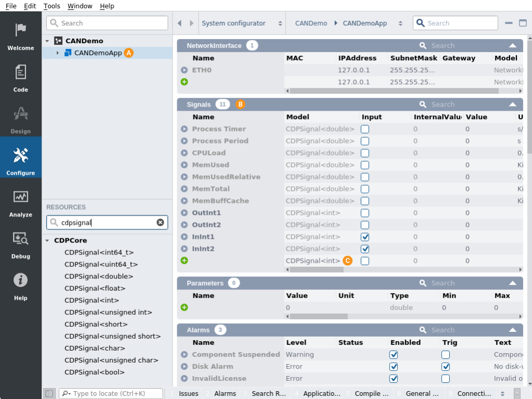Screen dimensions: 532x399
Task: Open the Tools menu
Action: coord(51,6)
